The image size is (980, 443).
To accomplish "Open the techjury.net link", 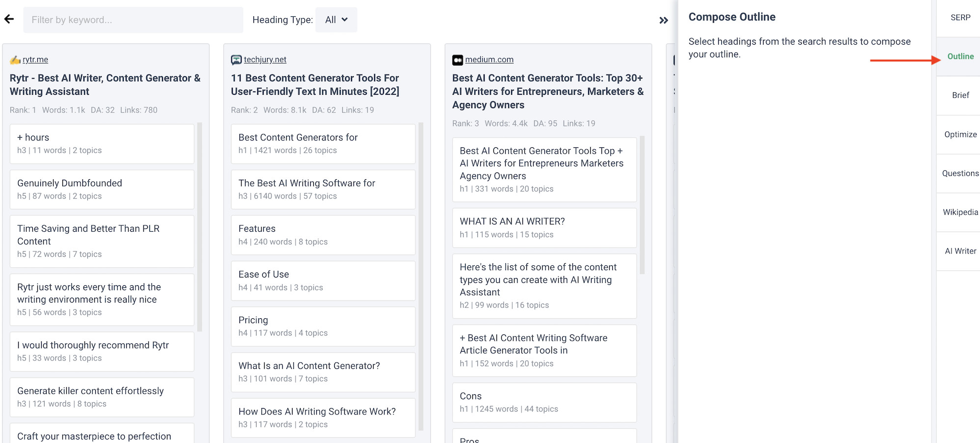I will (265, 59).
